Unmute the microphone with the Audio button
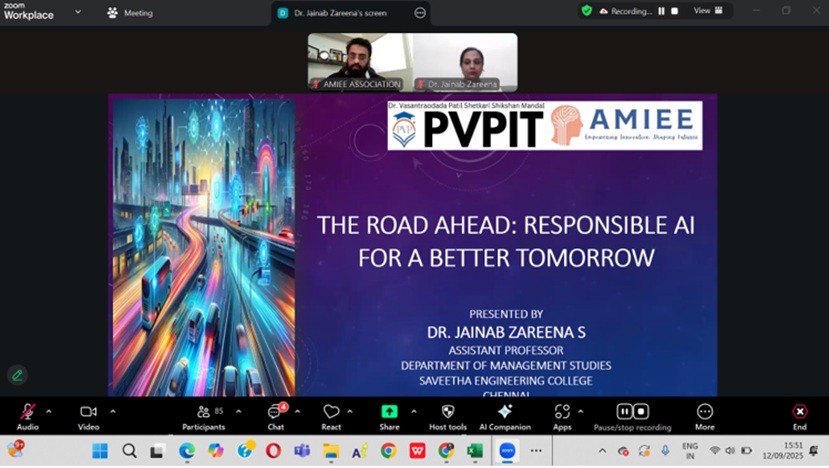This screenshot has width=829, height=468. [x=27, y=412]
